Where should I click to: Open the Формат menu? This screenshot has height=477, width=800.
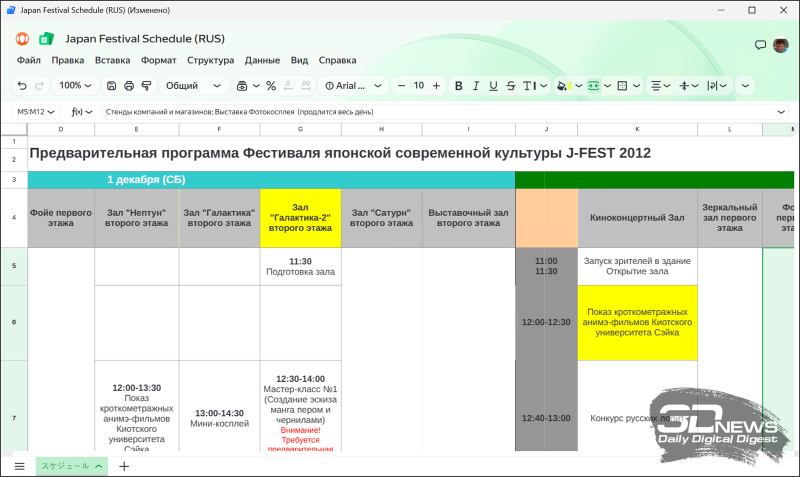pos(159,60)
